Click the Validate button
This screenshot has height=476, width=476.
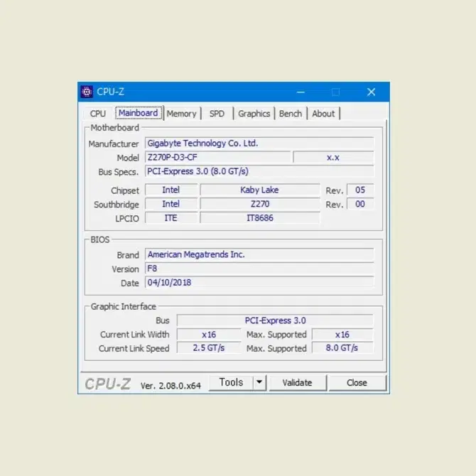[297, 382]
